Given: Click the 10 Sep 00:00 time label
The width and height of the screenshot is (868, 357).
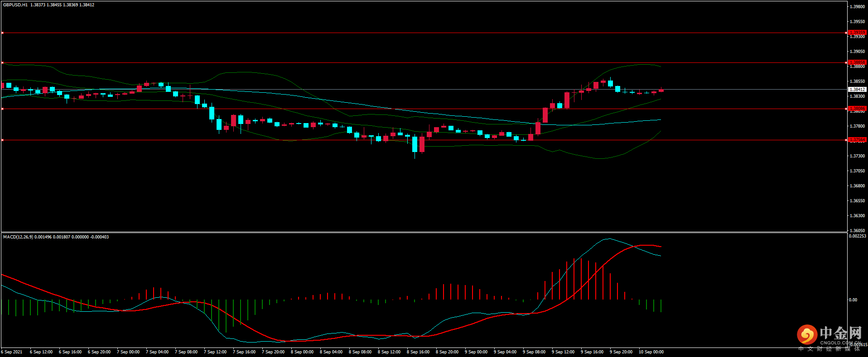Looking at the screenshot, I should tap(651, 352).
